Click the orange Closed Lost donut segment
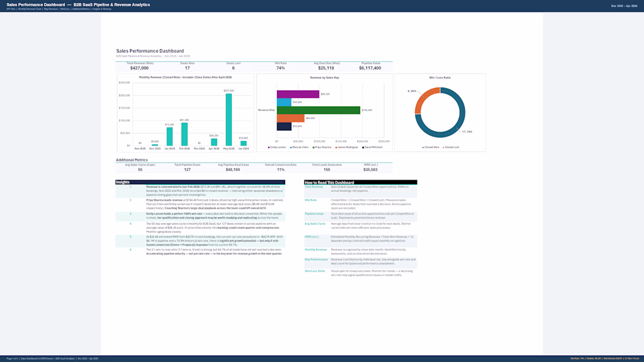The width and height of the screenshot is (644, 362). click(x=423, y=96)
